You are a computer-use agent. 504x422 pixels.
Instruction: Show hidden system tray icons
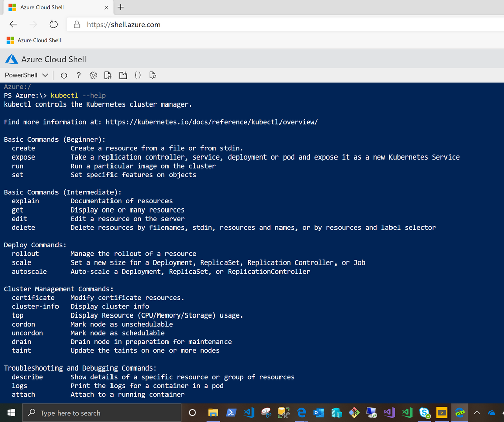point(477,413)
